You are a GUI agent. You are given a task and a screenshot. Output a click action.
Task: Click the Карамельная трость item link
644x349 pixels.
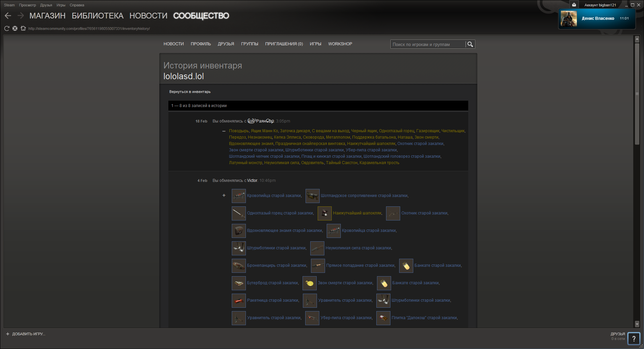(379, 163)
